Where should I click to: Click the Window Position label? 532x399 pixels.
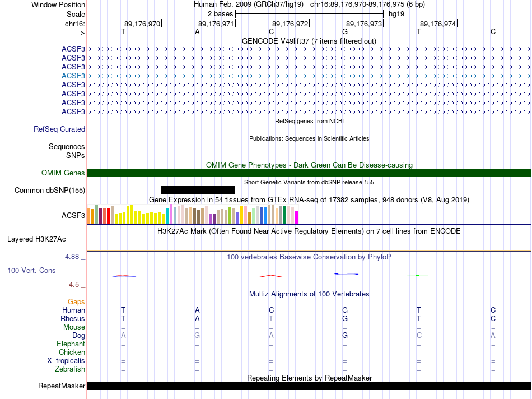58,4
